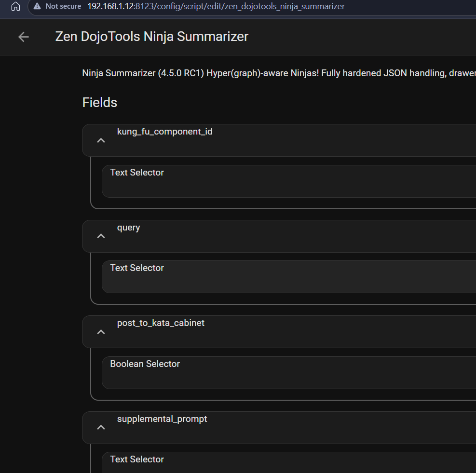Select the browser address bar URL
This screenshot has height=473, width=476.
(x=216, y=6)
